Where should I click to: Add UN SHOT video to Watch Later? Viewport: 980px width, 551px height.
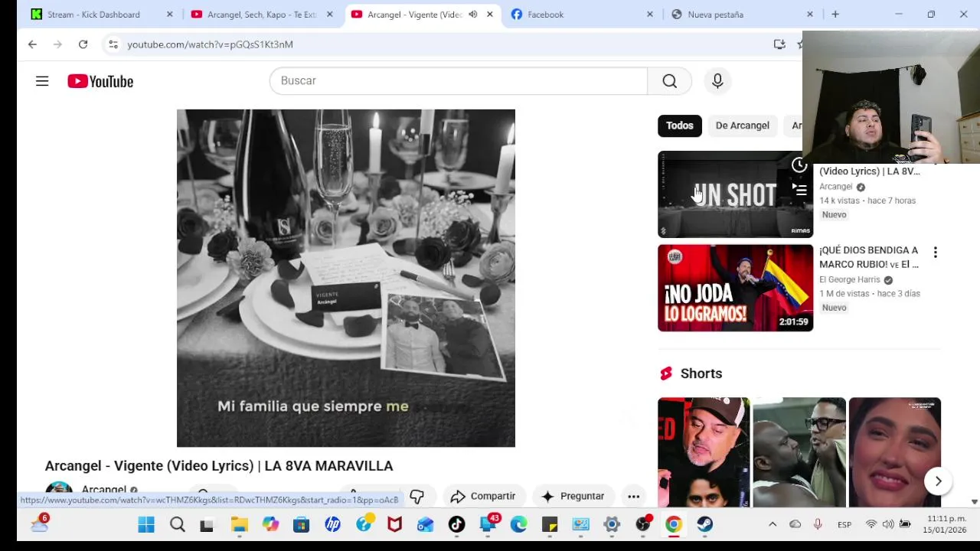[799, 165]
